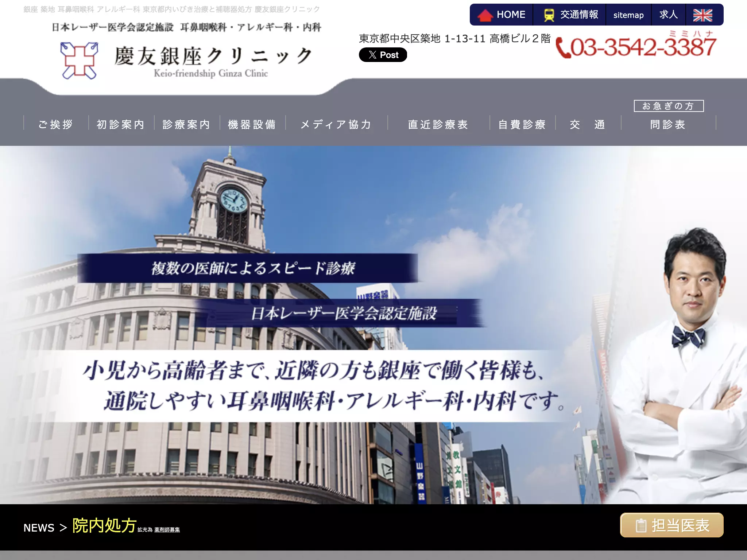Screen dimensions: 747x560
Task: Open the 求人 recruitment link
Action: click(x=669, y=15)
